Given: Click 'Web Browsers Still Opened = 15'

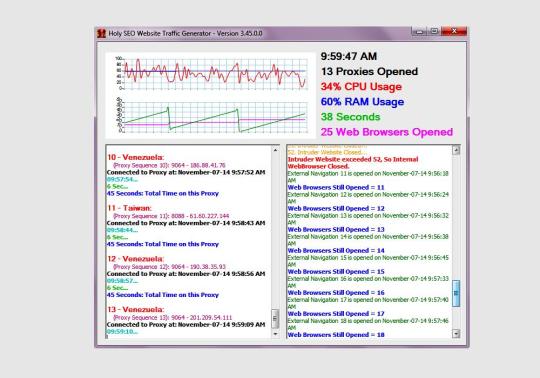Looking at the screenshot, I should [x=336, y=272].
